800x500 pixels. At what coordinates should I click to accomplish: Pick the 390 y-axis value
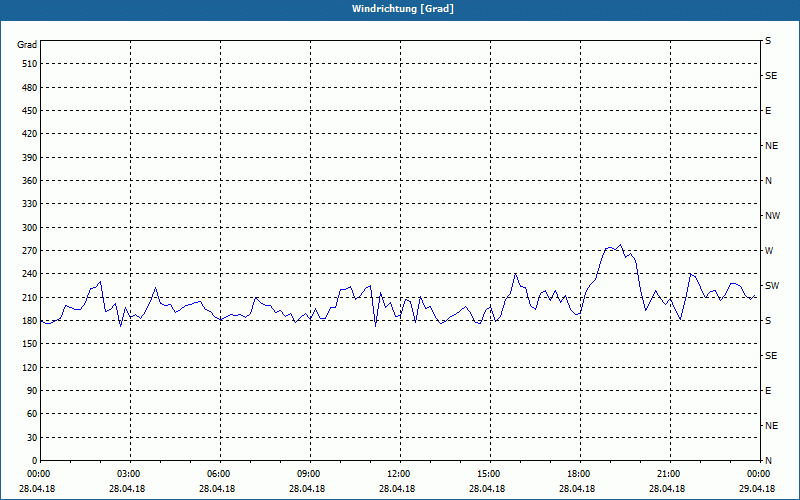pos(30,158)
